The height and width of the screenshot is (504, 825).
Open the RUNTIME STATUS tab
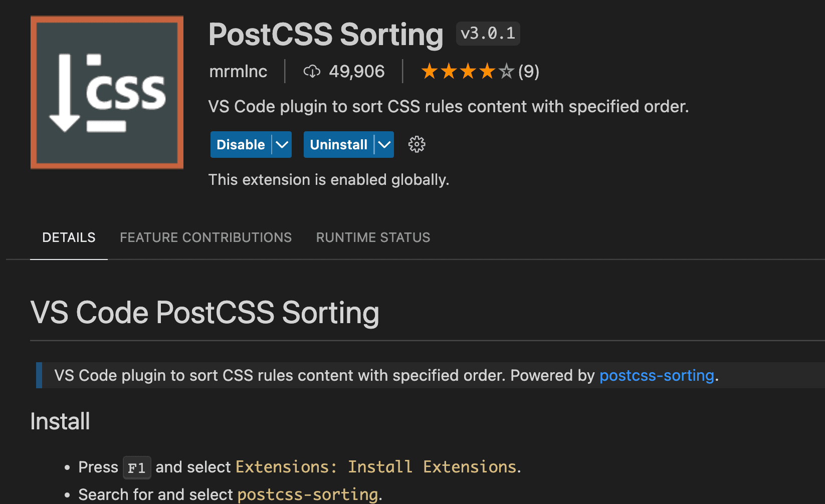pyautogui.click(x=373, y=237)
